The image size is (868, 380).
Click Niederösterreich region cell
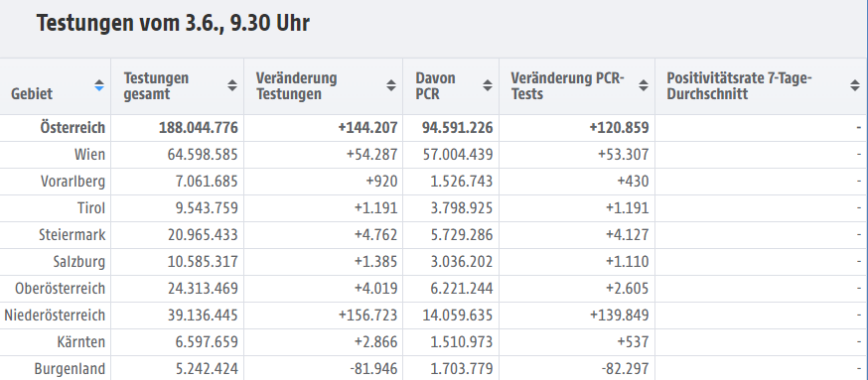point(55,316)
